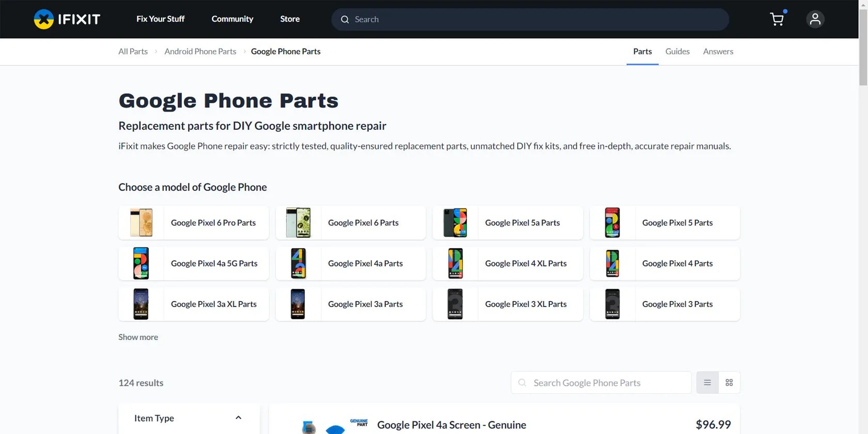The height and width of the screenshot is (434, 868).
Task: Switch to grid view layout
Action: click(729, 383)
